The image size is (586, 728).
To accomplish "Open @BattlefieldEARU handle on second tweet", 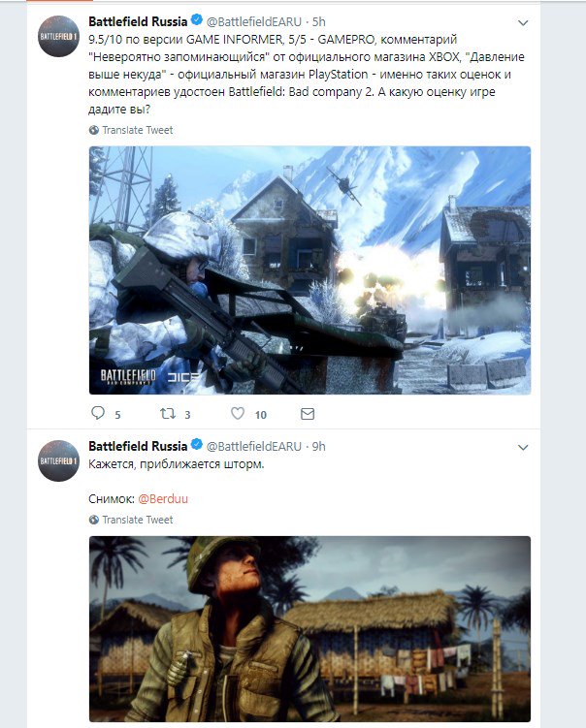I will point(254,447).
